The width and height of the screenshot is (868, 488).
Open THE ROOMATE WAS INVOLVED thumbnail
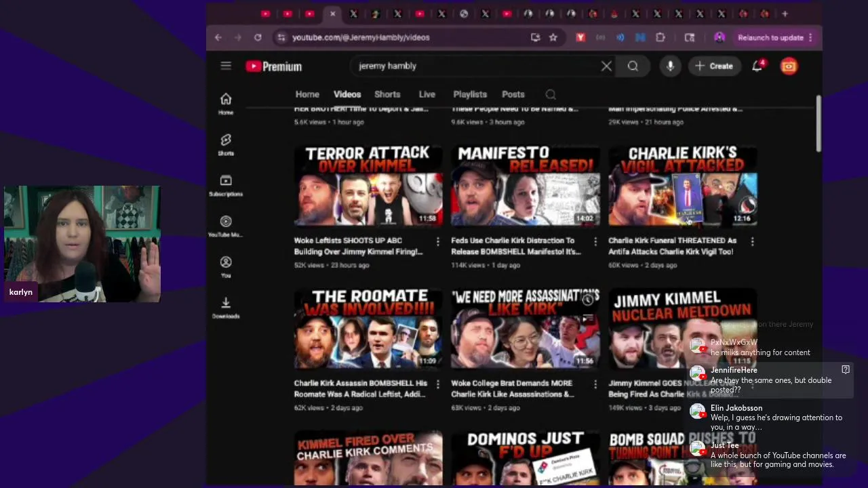(x=368, y=329)
